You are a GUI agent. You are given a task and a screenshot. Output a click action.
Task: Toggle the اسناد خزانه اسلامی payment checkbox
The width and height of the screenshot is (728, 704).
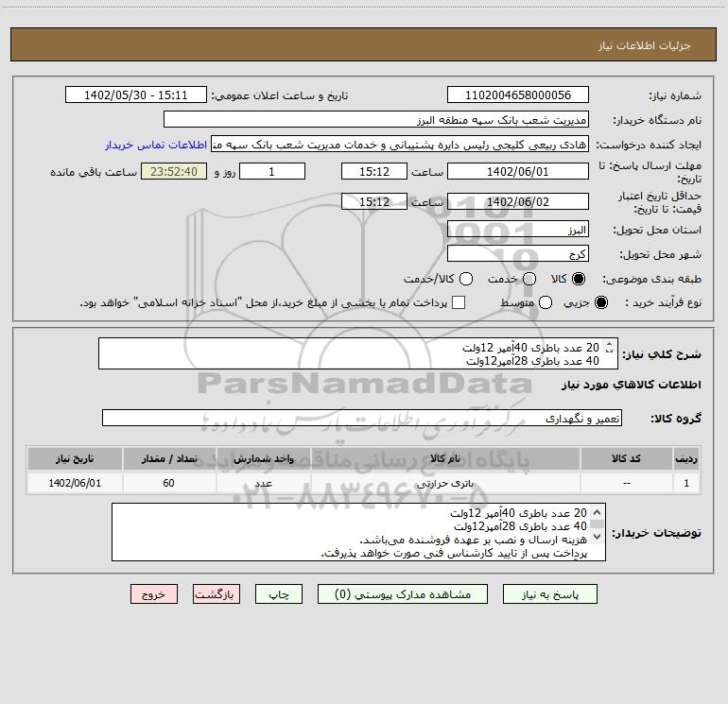pos(459,302)
